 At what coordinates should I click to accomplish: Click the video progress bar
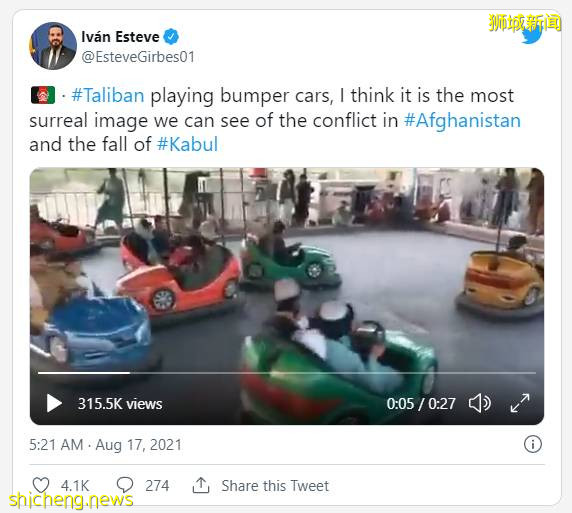287,373
